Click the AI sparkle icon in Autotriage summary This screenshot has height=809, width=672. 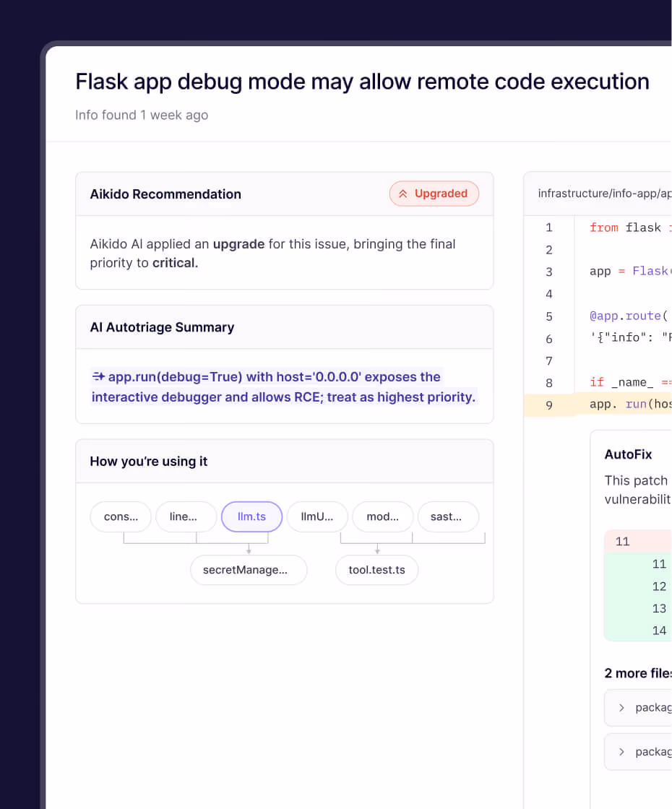click(98, 376)
